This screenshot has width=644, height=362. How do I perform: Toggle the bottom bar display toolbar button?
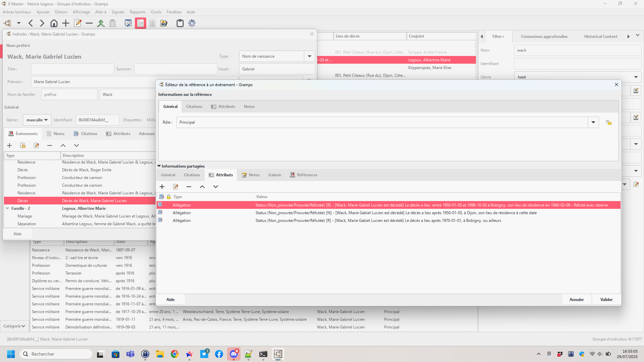[x=152, y=23]
